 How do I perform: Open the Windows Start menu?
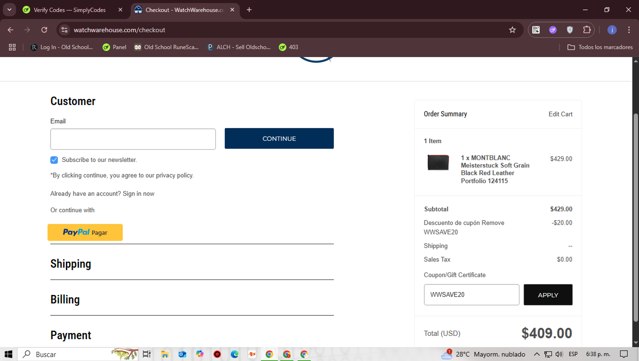(8, 354)
